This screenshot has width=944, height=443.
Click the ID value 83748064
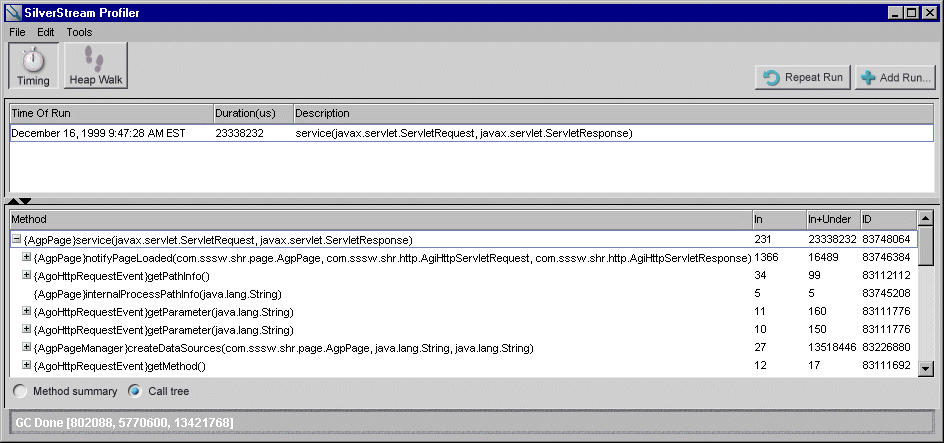[x=886, y=240]
